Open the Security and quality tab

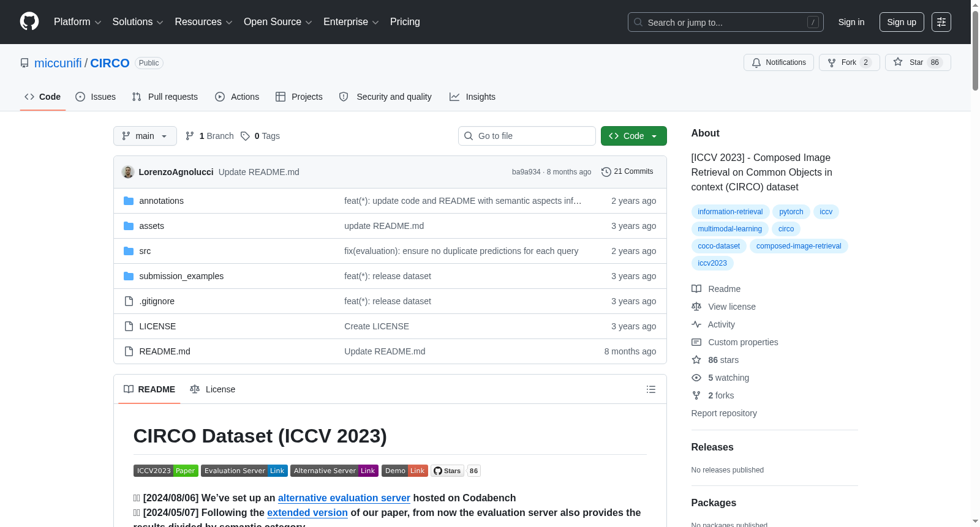click(385, 97)
